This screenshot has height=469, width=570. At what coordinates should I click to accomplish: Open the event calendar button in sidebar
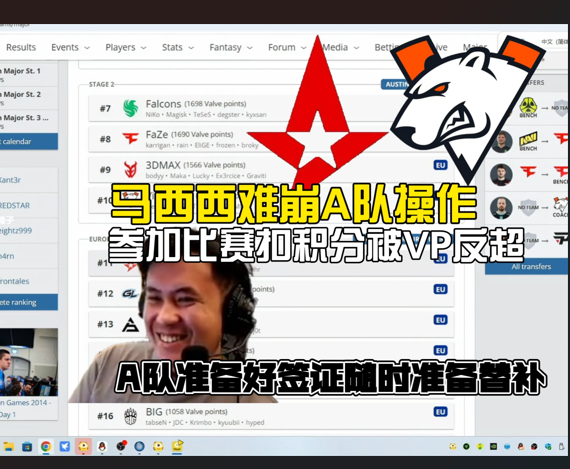click(x=29, y=141)
